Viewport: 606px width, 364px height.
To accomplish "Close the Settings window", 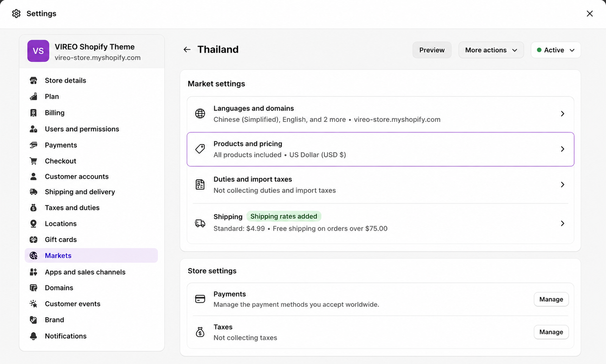I will [x=590, y=14].
